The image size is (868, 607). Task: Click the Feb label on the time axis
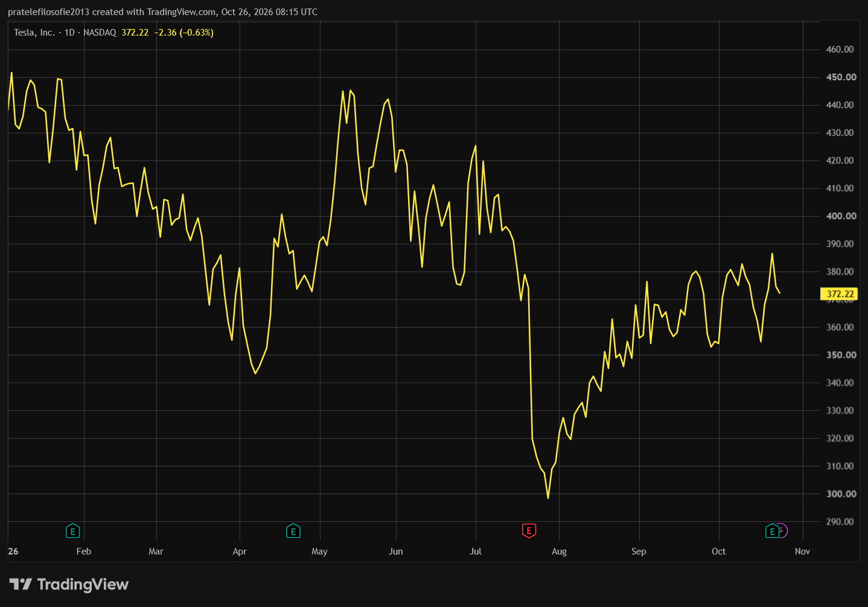coord(84,551)
